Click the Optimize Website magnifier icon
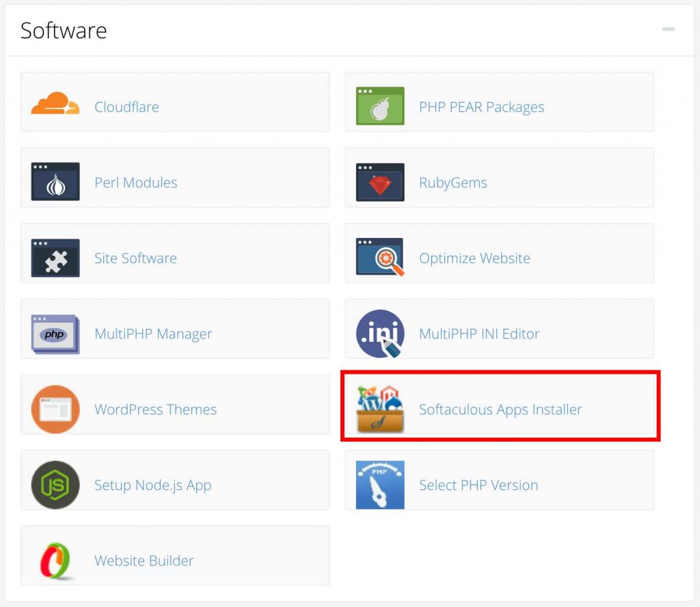The height and width of the screenshot is (607, 700). [380, 257]
